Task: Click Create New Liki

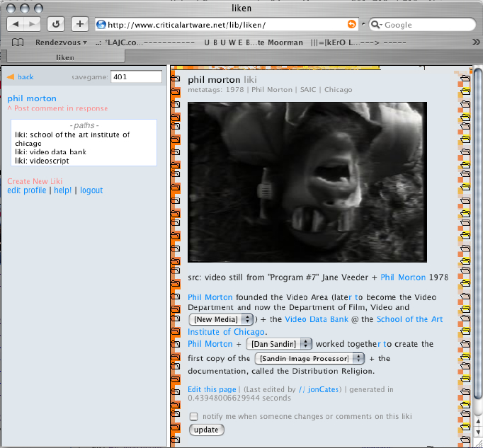Action: (x=35, y=181)
